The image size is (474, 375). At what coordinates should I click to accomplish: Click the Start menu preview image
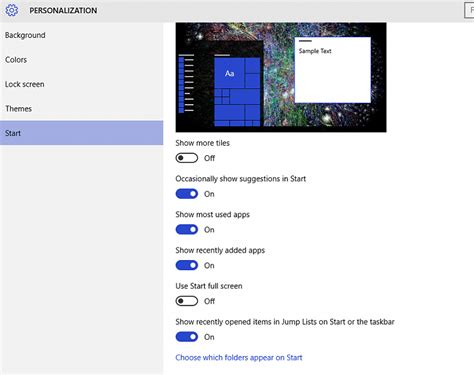281,77
